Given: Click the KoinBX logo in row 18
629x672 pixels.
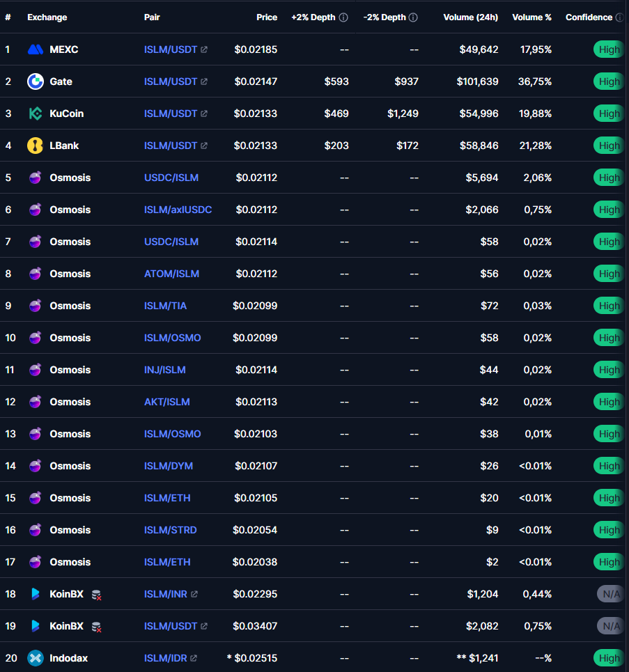Looking at the screenshot, I should 36,594.
